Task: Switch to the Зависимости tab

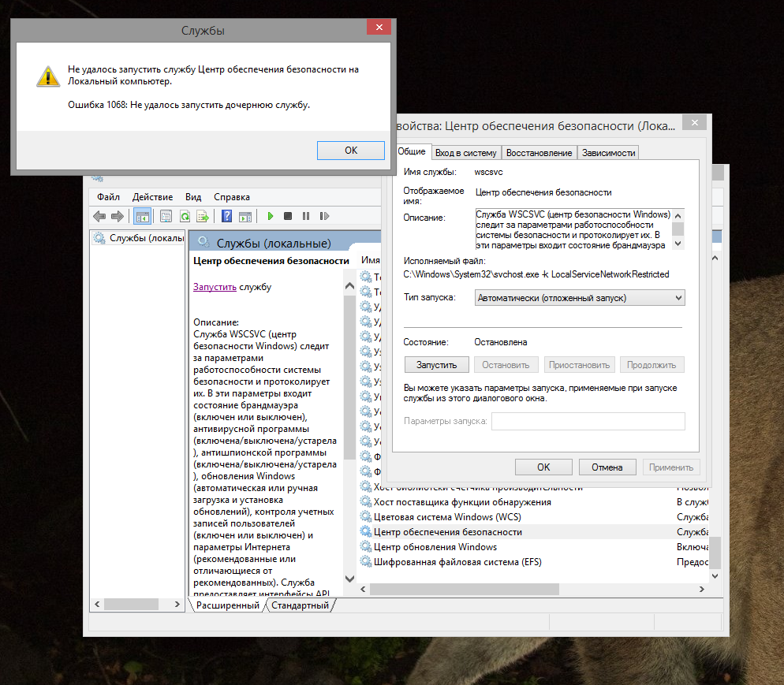Action: coord(607,153)
